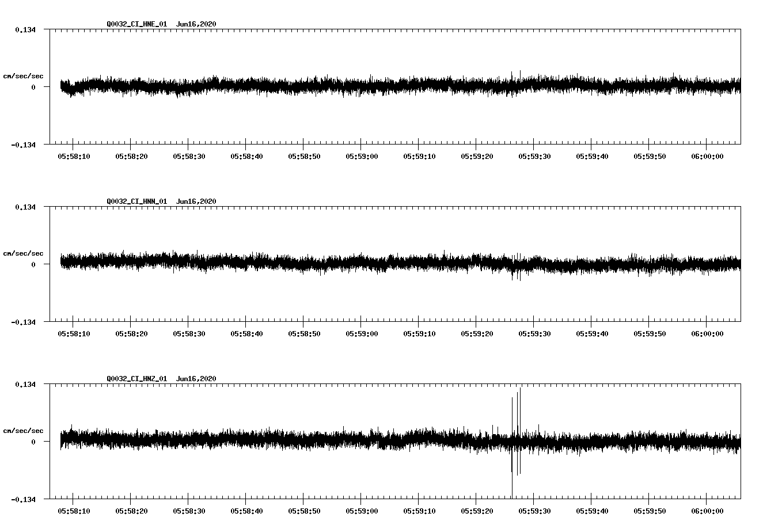Select 05:58:30 time label on HNN plot

189,334
